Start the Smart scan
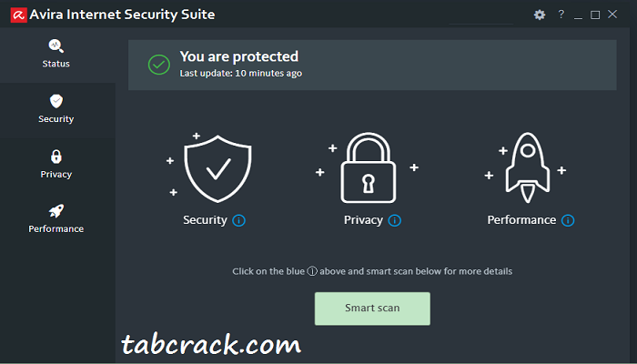Viewport: 637px width, 364px height. (x=372, y=308)
